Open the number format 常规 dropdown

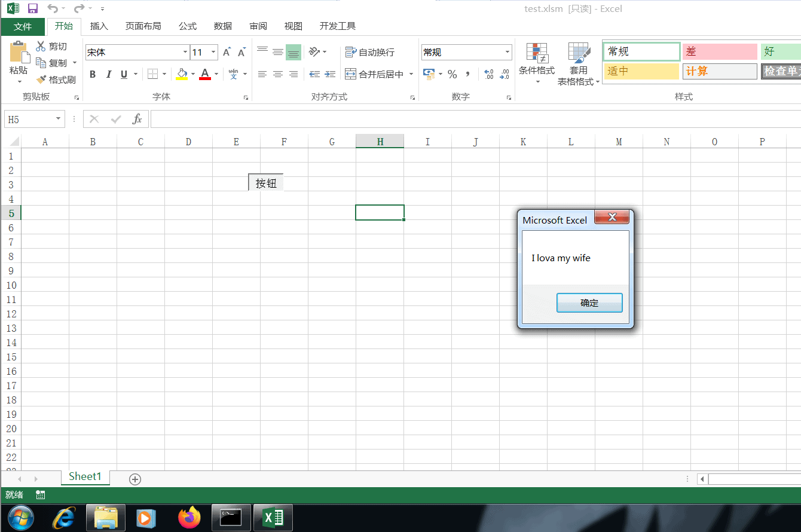pos(507,52)
